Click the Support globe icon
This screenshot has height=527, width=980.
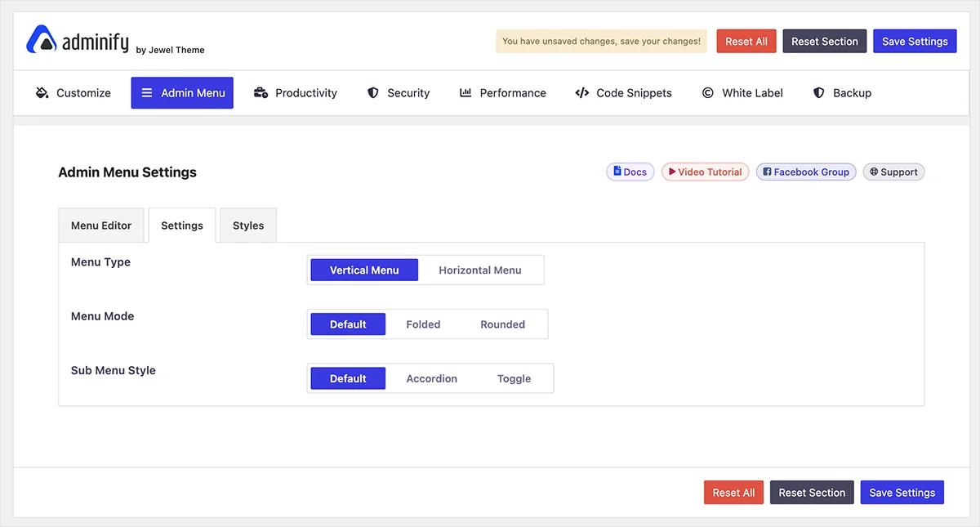[874, 172]
